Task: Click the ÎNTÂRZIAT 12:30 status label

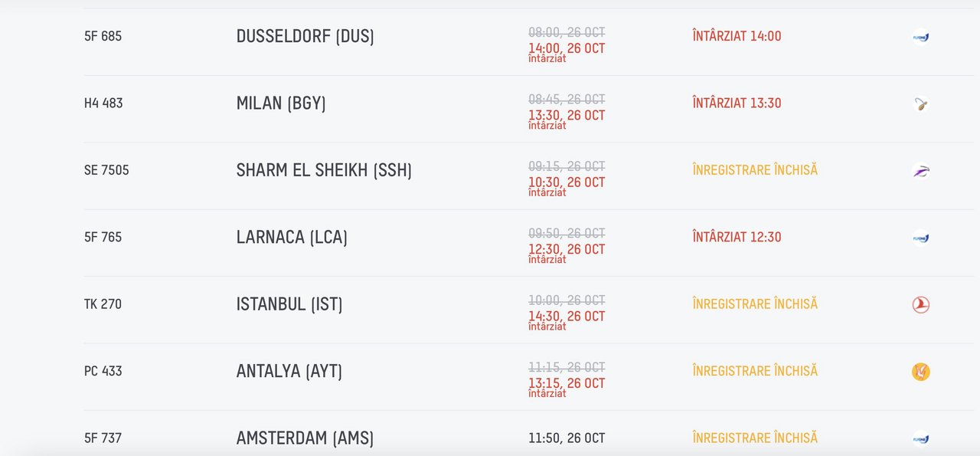Action: (737, 237)
